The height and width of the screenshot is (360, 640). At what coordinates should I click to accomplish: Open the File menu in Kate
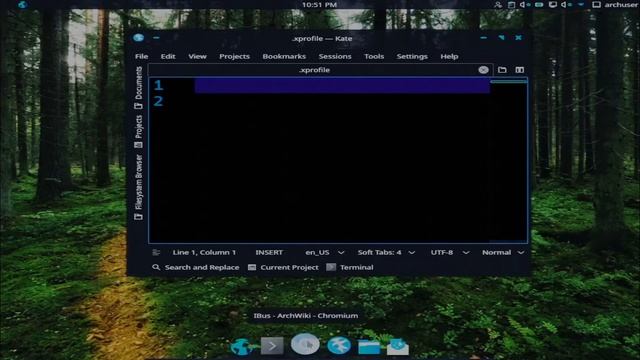coord(141,56)
